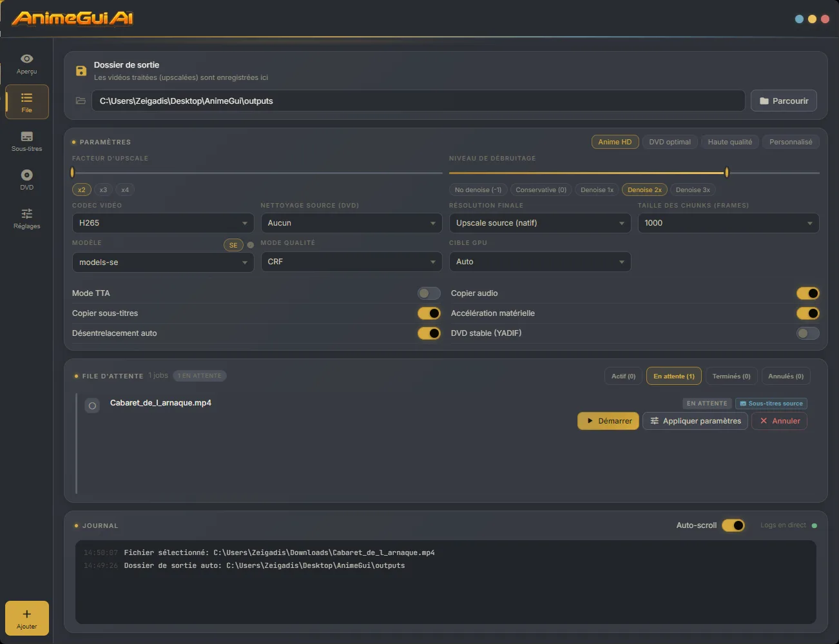Click the green Logs en direct indicator
Screen dimensions: 839x644
pyautogui.click(x=815, y=525)
